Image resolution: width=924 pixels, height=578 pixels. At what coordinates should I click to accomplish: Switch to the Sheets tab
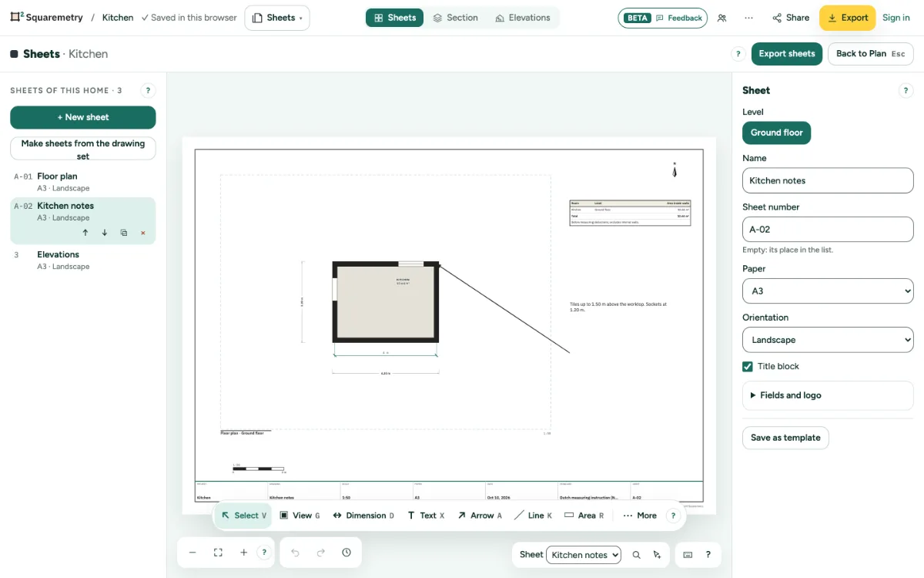394,18
